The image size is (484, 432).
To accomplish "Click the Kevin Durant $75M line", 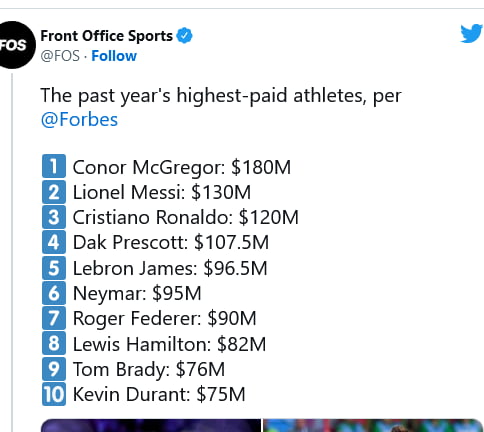I will [159, 394].
